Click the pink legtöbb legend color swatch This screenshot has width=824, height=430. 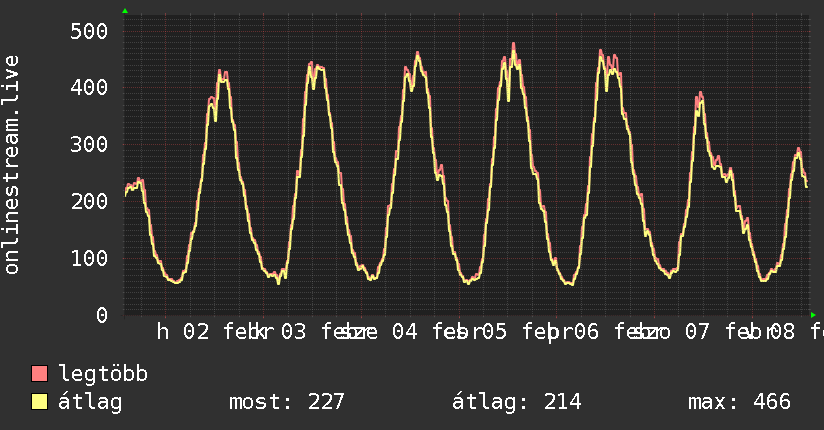(40, 374)
